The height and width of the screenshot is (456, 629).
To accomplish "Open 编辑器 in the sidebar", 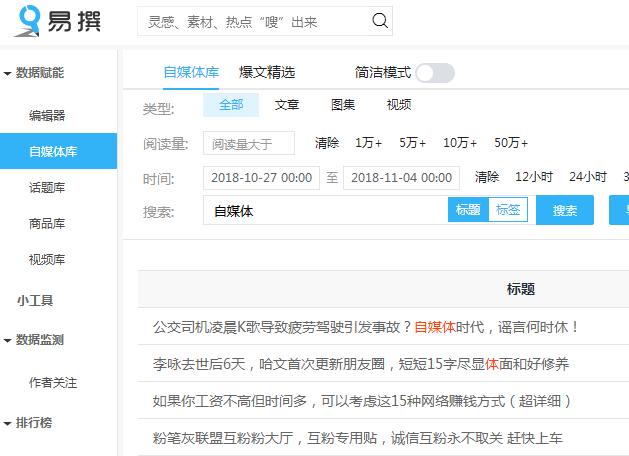I will [x=47, y=116].
